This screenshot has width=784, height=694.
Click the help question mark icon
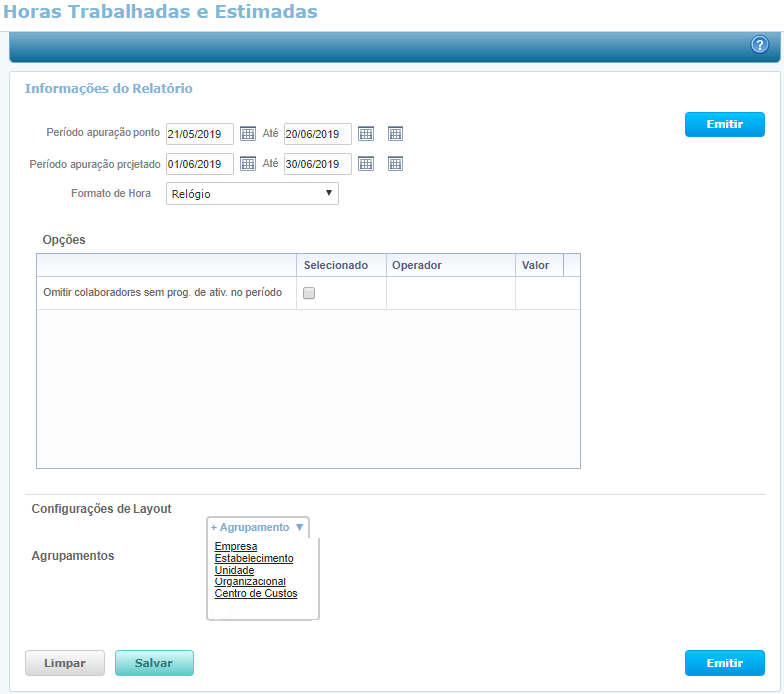(x=760, y=45)
